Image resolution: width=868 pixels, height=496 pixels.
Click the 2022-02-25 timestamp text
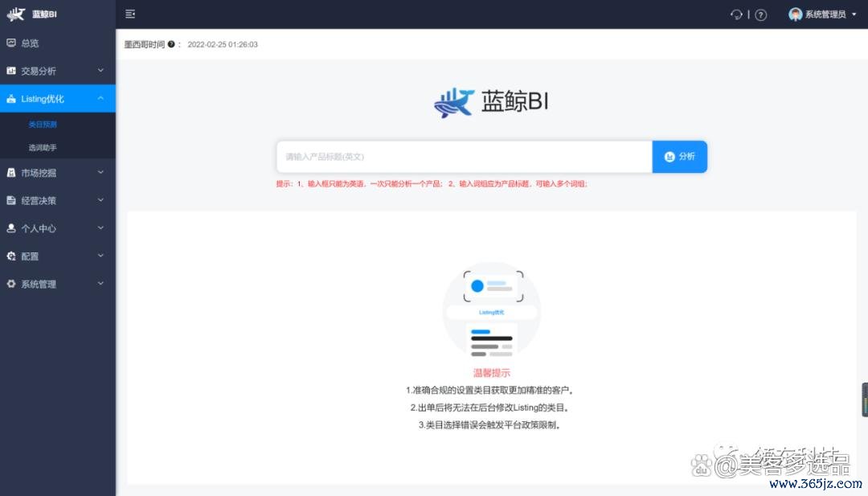click(223, 44)
